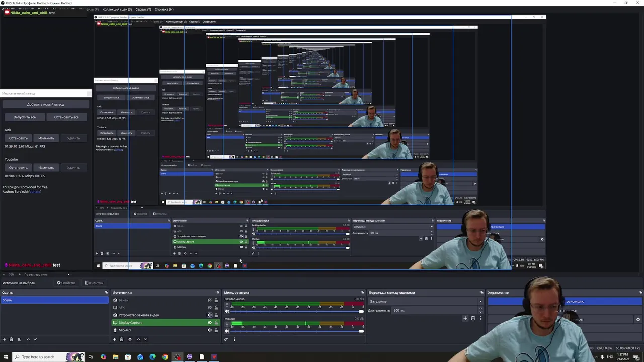The width and height of the screenshot is (644, 362).
Task: Mute Mic/Aux speaker icon in mixer
Action: [x=227, y=331]
